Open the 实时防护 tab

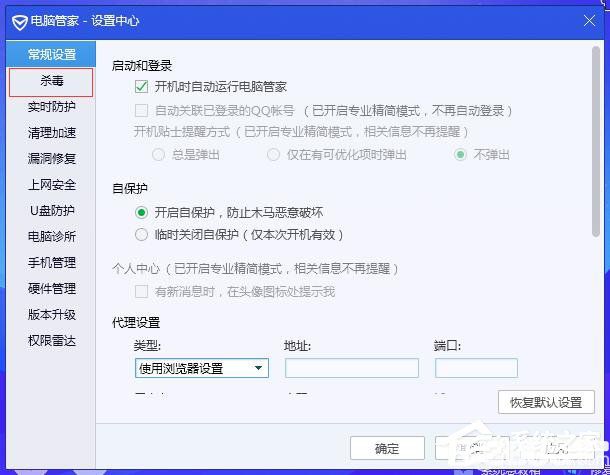point(51,107)
